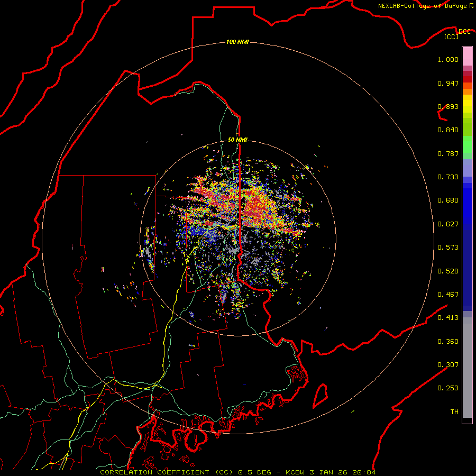The image size is (476, 476).
Task: Click the 100 NMI range ring label
Action: point(237,42)
